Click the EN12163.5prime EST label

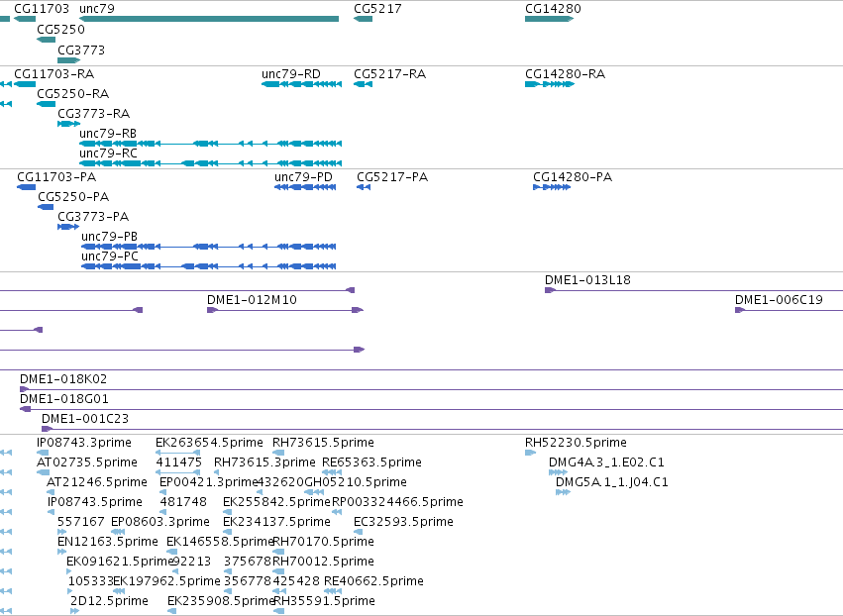[x=108, y=542]
